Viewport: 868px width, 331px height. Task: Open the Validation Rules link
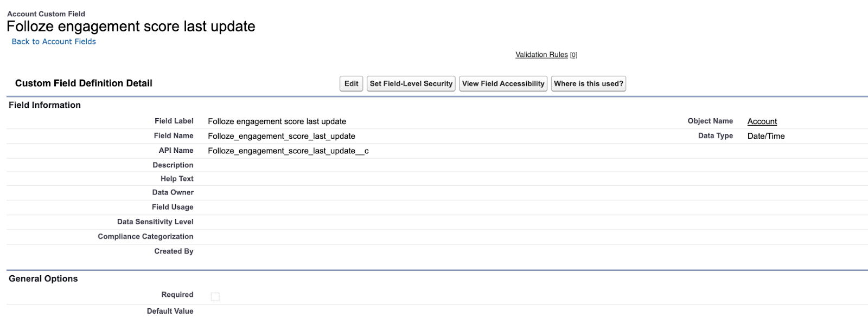[x=541, y=55]
